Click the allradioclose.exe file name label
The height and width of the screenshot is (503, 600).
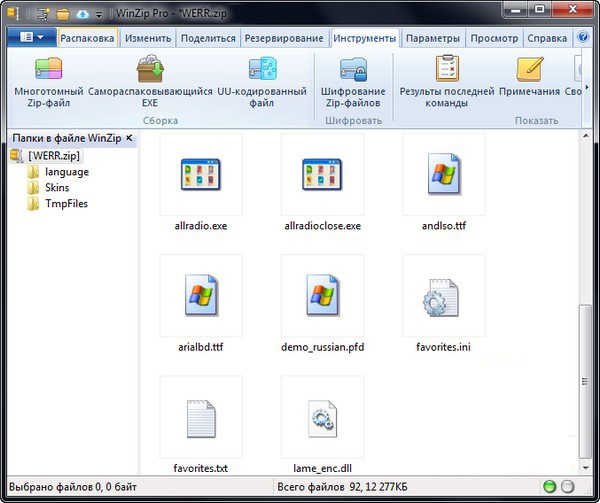pos(323,226)
